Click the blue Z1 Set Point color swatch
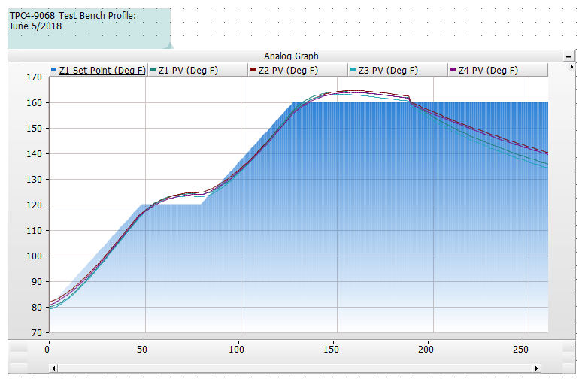 pyautogui.click(x=53, y=70)
